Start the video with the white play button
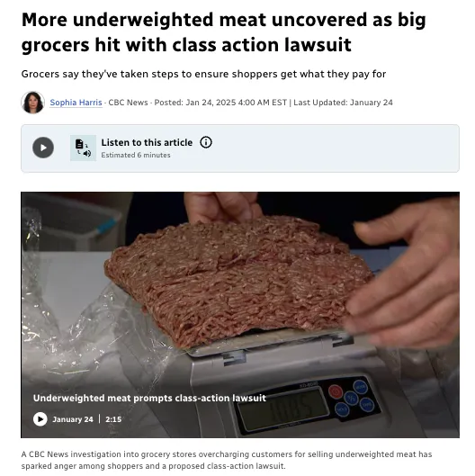Screen dimensions: 475x476 (40, 419)
